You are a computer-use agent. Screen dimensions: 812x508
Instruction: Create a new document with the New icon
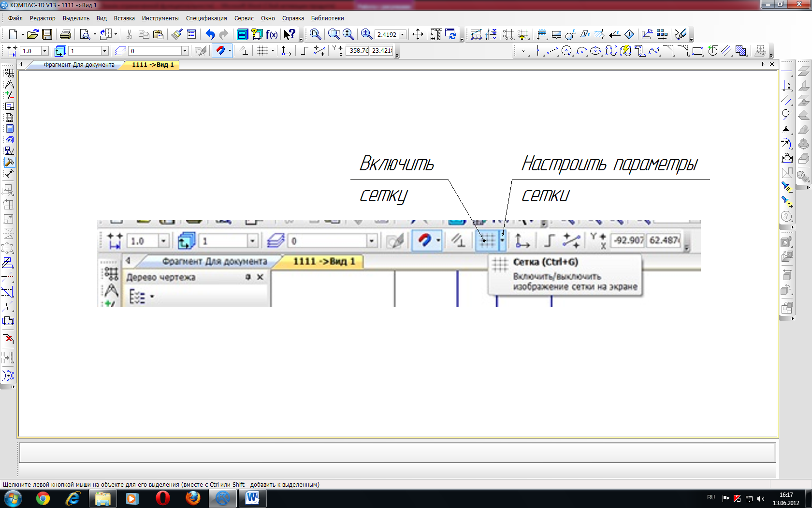point(13,34)
